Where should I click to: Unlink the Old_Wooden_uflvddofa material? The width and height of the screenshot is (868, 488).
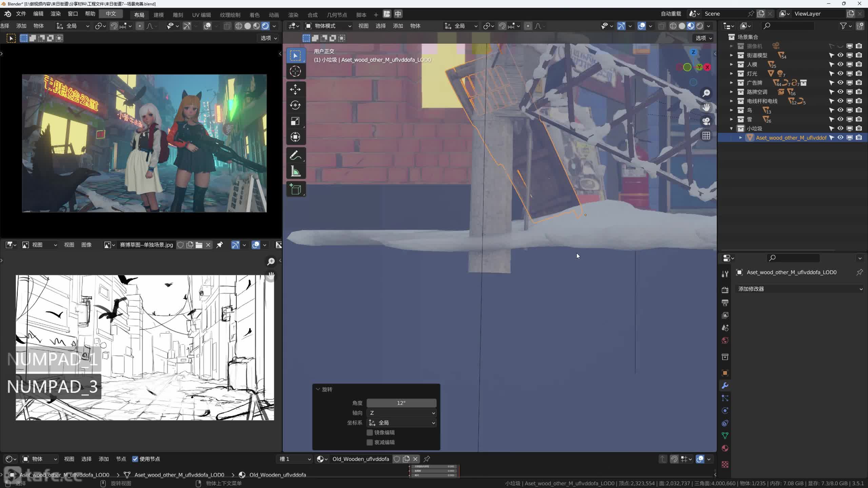[x=415, y=459]
